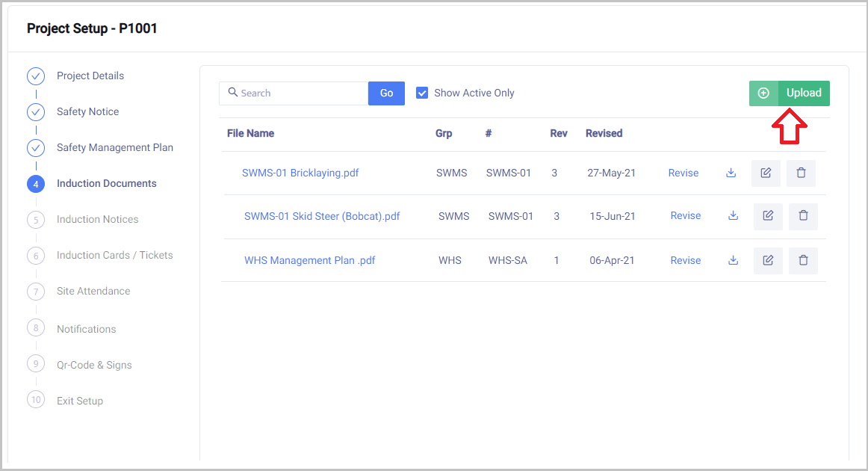
Task: Jump to Induction Notices step
Action: [x=97, y=219]
